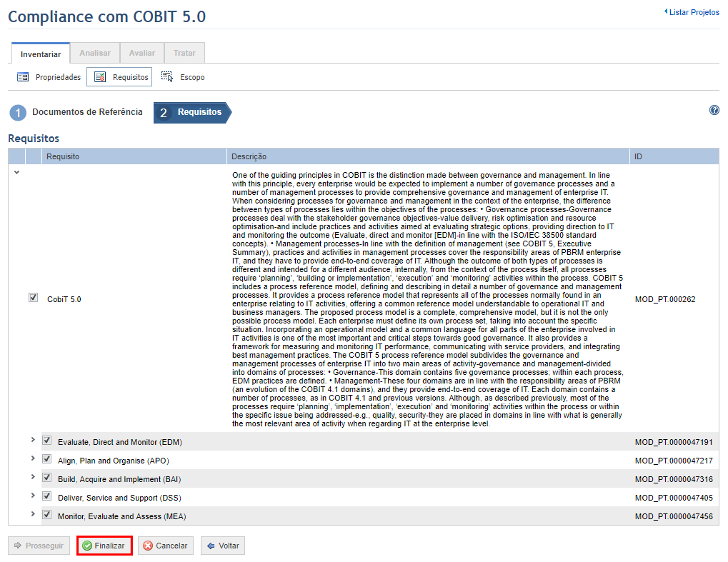
Task: Click ID MOD_PT.0000047405
Action: 674,498
